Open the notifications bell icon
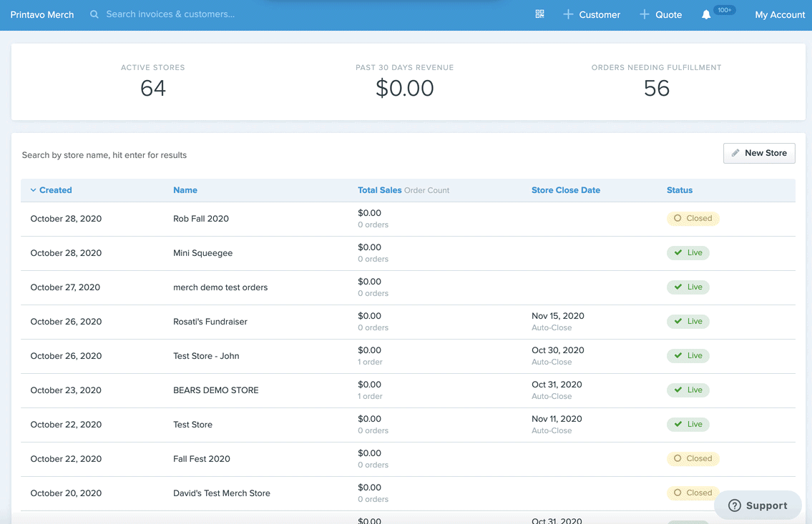812x524 pixels. pyautogui.click(x=706, y=15)
